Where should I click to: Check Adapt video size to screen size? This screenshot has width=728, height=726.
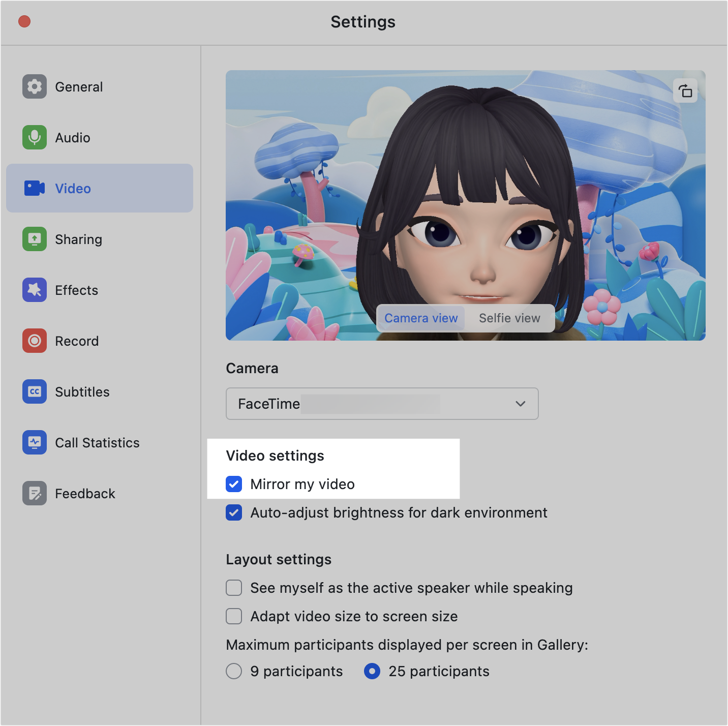tap(234, 616)
